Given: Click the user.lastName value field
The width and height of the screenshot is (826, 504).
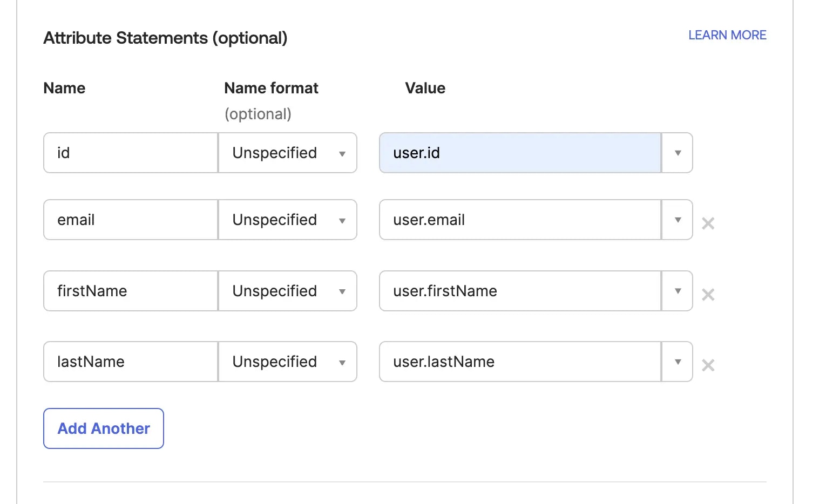Looking at the screenshot, I should coord(520,362).
